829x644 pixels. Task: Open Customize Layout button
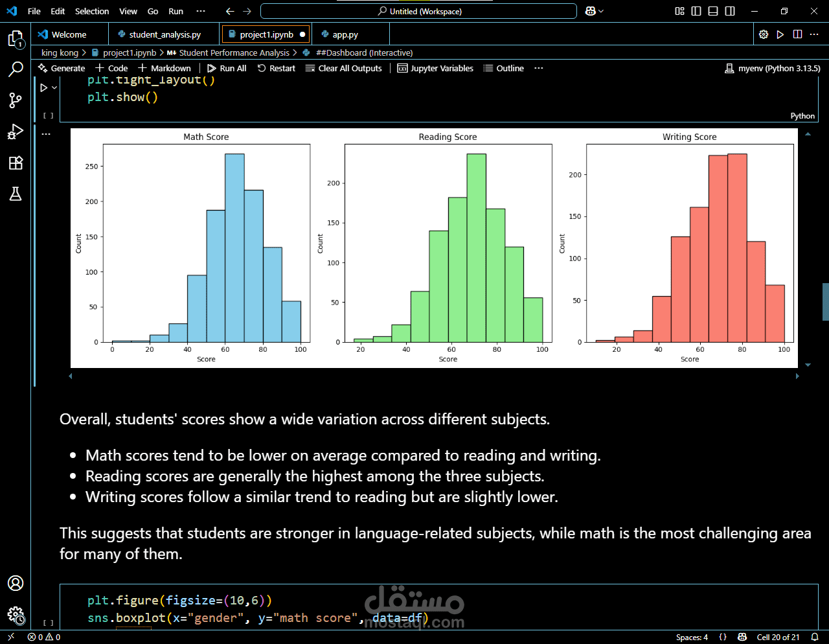(679, 11)
